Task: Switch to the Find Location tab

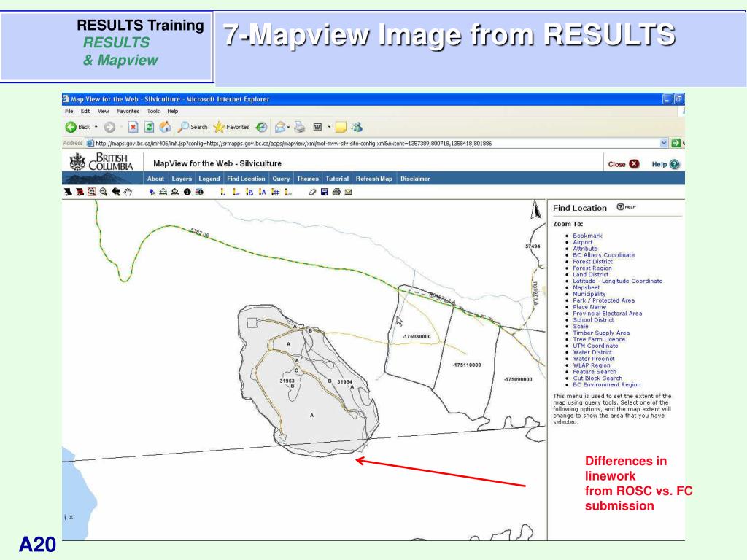Action: click(x=246, y=179)
